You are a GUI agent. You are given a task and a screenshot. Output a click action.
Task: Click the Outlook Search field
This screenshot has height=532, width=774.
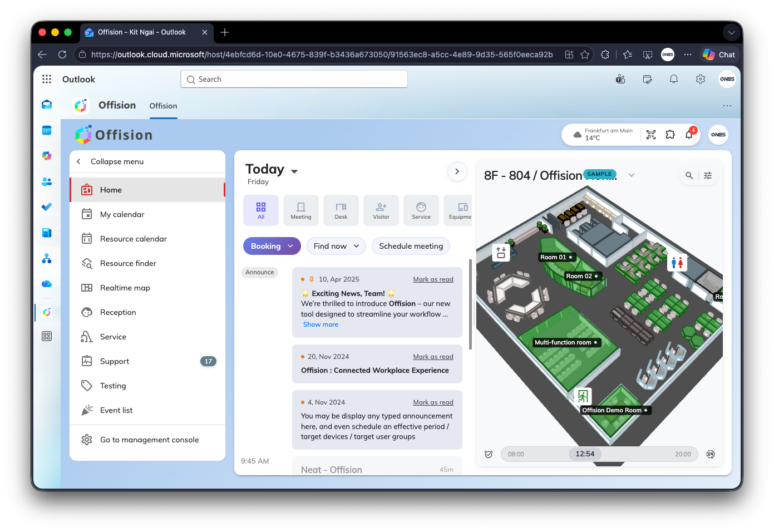pyautogui.click(x=294, y=79)
